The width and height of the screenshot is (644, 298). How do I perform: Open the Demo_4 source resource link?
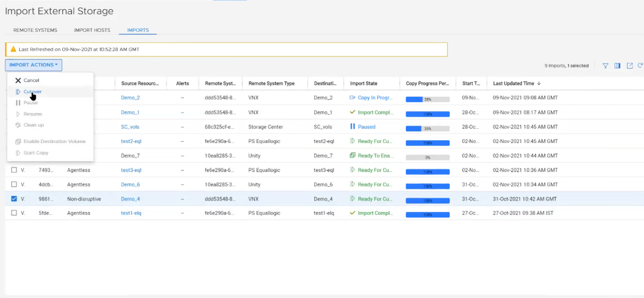130,199
